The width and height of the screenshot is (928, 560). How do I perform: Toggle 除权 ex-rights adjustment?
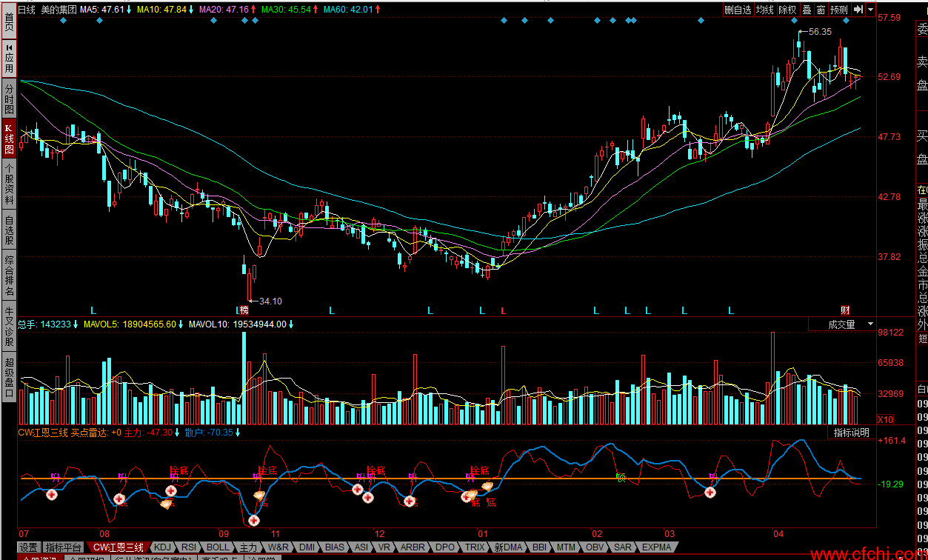[787, 10]
